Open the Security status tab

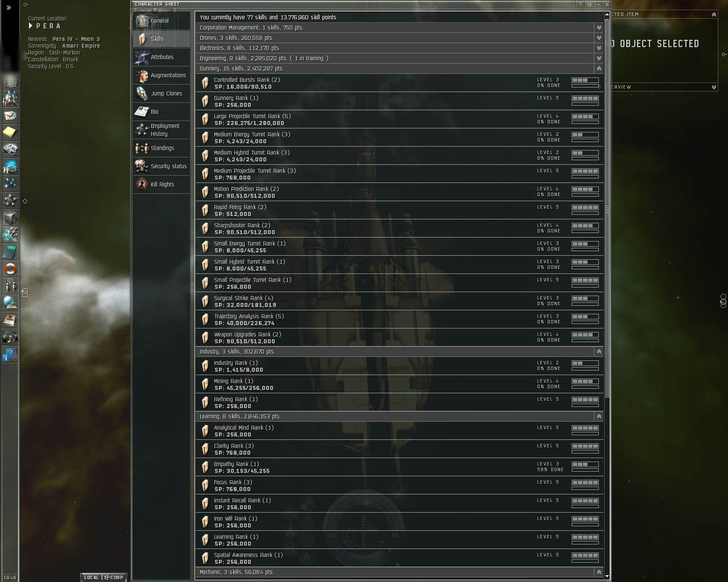pyautogui.click(x=162, y=167)
